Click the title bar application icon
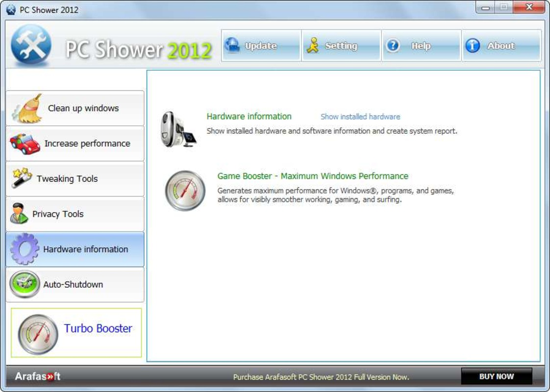The height and width of the screenshot is (392, 550). tap(11, 10)
